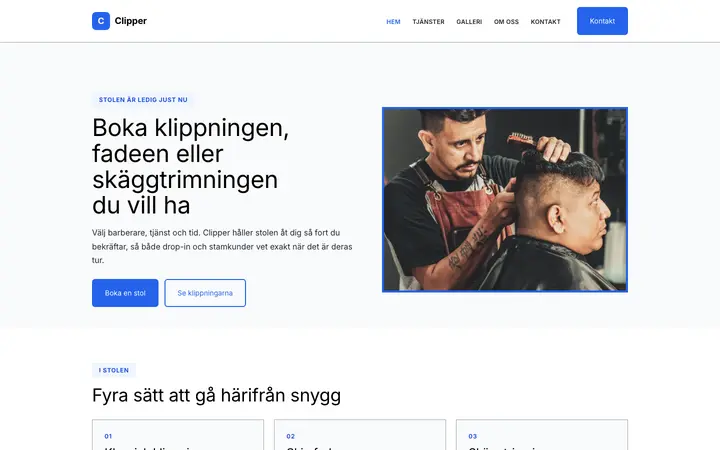Click the blue Kontakt button
The image size is (720, 450).
602,21
